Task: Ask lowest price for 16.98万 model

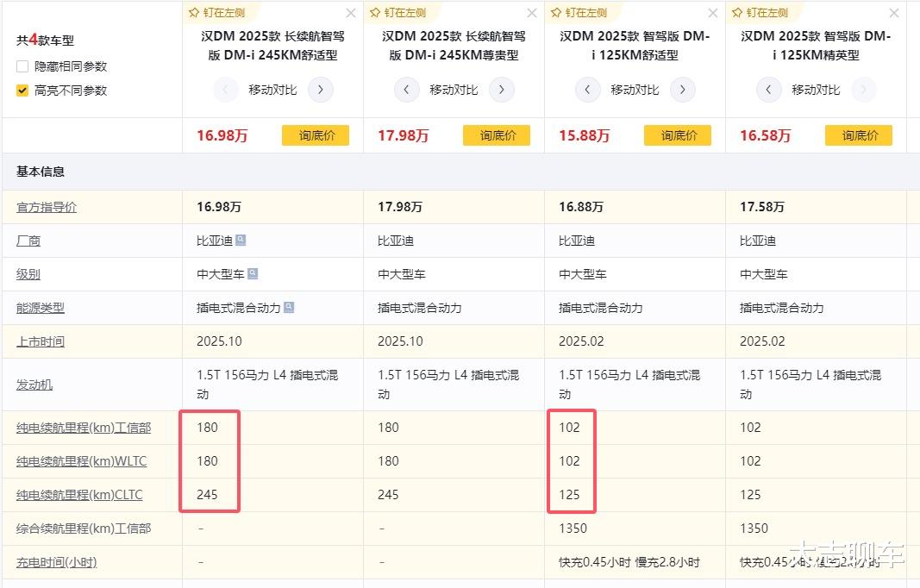Action: click(316, 135)
